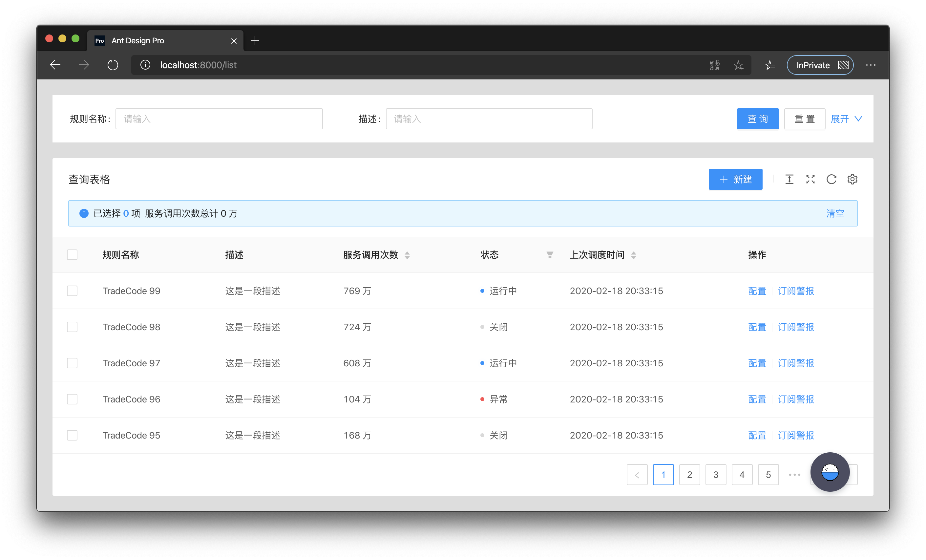Click the status column filter icon
The height and width of the screenshot is (560, 926).
point(549,255)
